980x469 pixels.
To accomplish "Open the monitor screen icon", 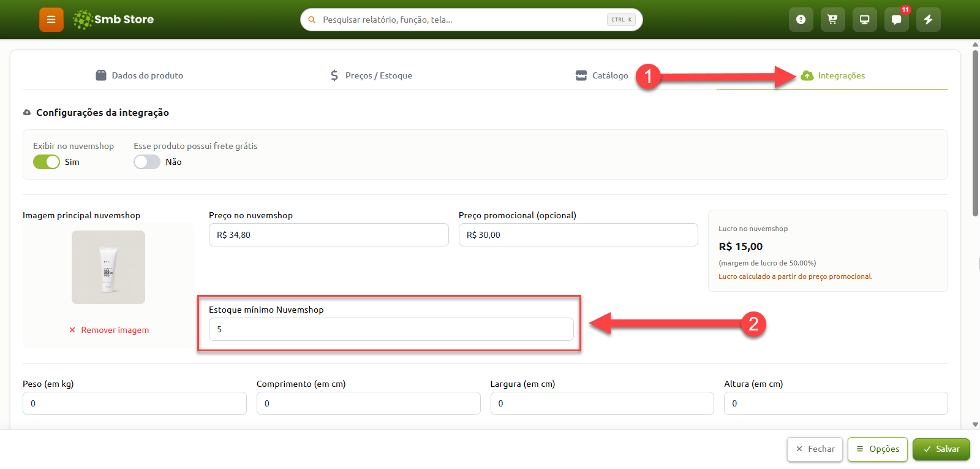I will [864, 20].
